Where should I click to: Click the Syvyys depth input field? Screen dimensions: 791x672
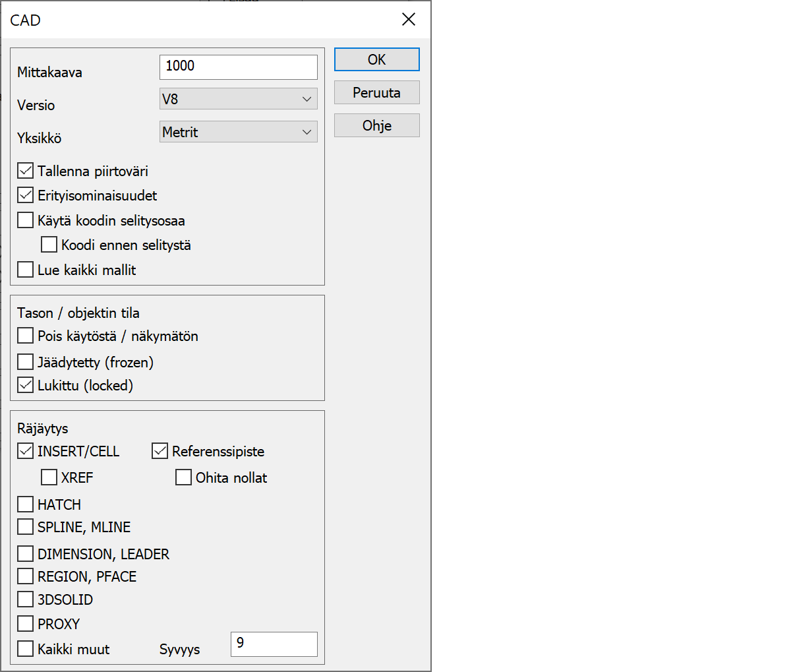pyautogui.click(x=274, y=644)
